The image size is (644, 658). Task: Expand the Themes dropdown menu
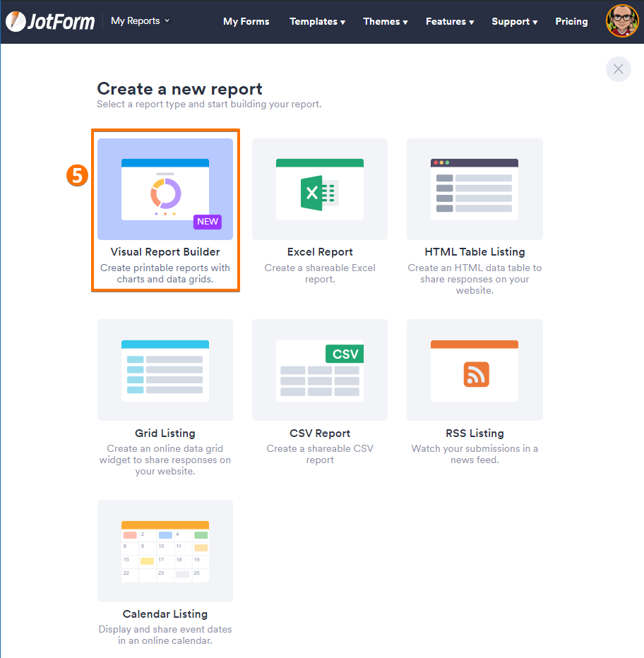click(x=385, y=22)
